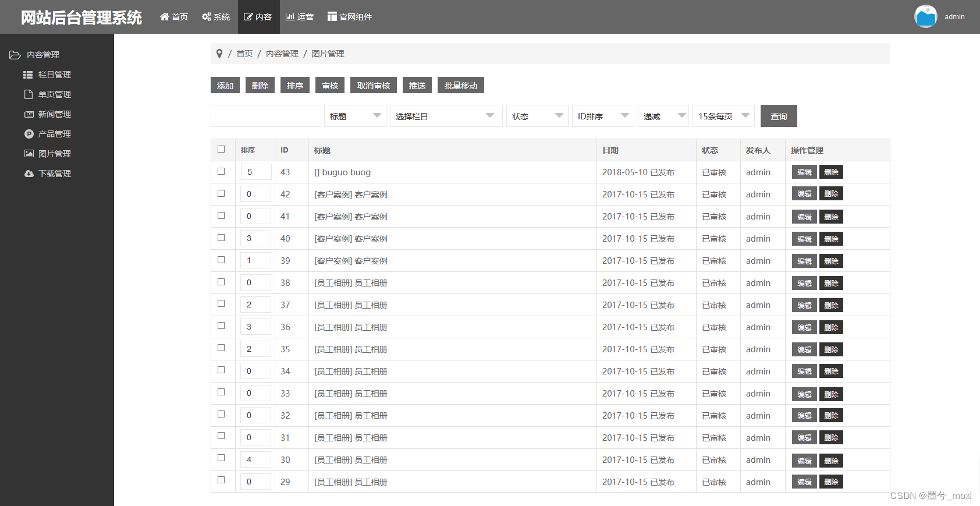Click the layout icon beside 官网组件
This screenshot has height=506, width=980.
332,17
